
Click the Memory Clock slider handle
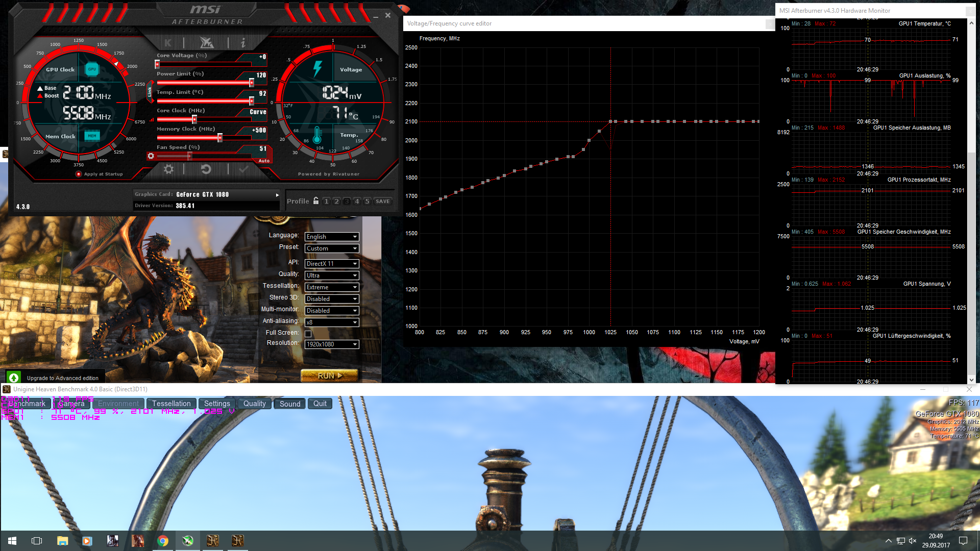pyautogui.click(x=220, y=138)
